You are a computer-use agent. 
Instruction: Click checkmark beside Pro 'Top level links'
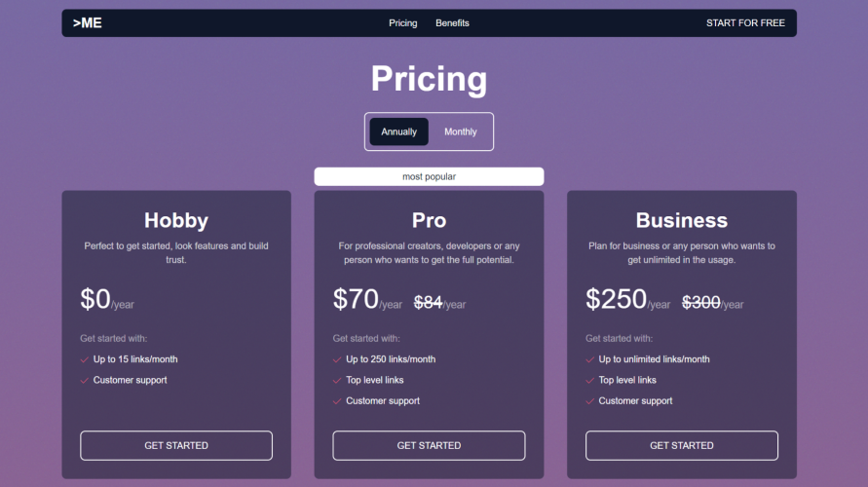[337, 380]
